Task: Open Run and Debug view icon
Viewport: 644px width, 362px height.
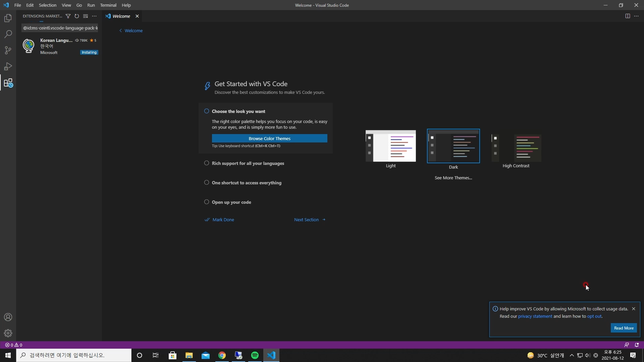Action: click(x=8, y=66)
